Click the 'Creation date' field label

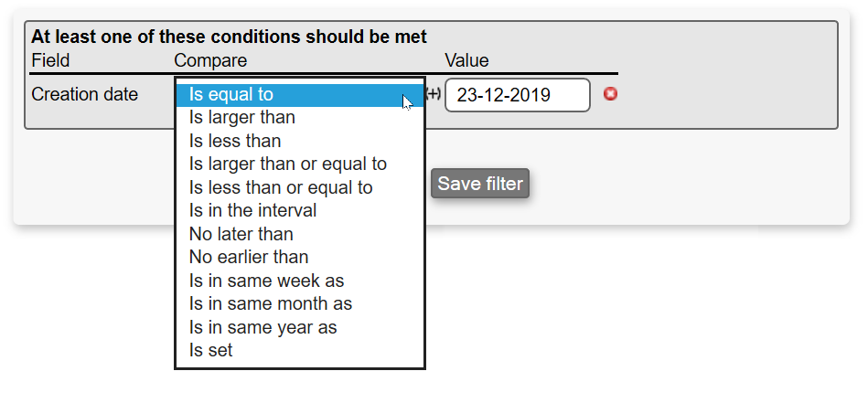(x=85, y=94)
